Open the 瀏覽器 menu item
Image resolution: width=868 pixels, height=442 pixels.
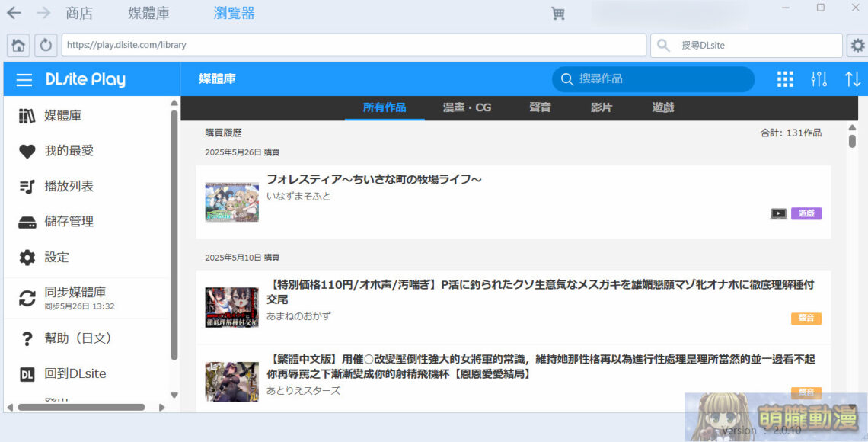tap(232, 12)
